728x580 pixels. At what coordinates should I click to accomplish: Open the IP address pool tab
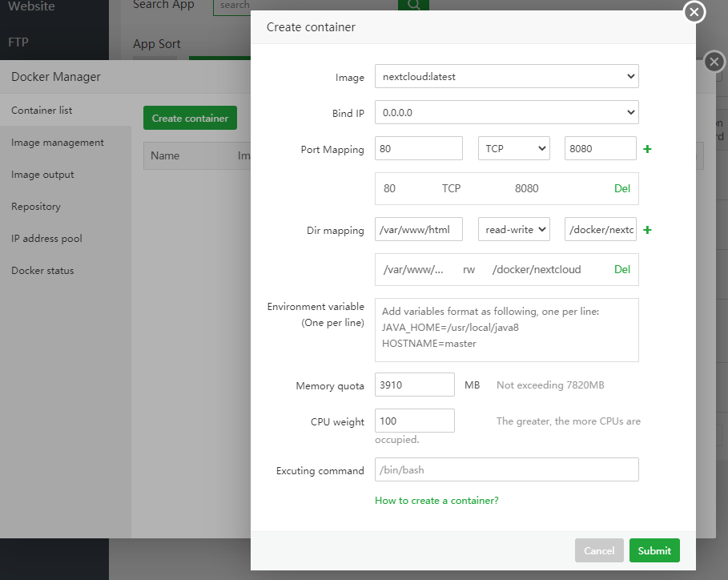click(x=46, y=239)
